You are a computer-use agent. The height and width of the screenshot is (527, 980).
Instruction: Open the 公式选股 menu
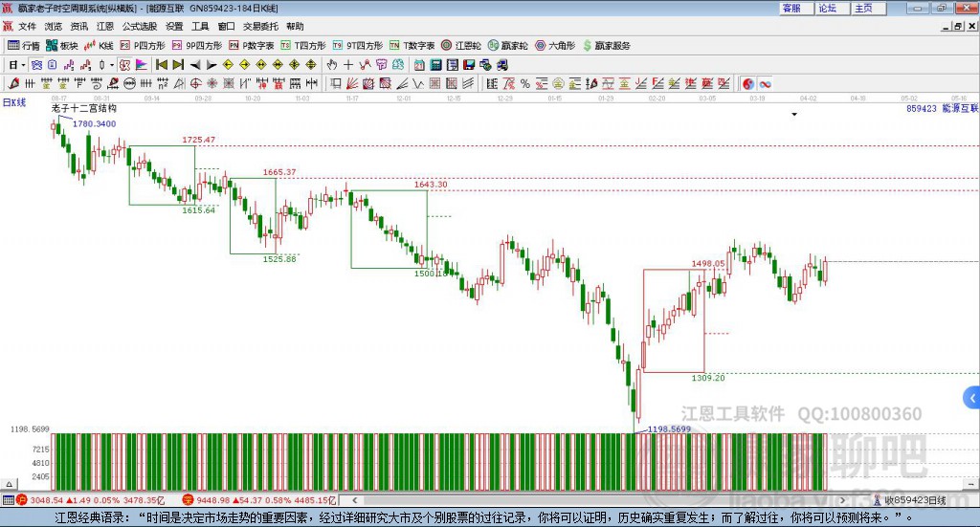(140, 26)
